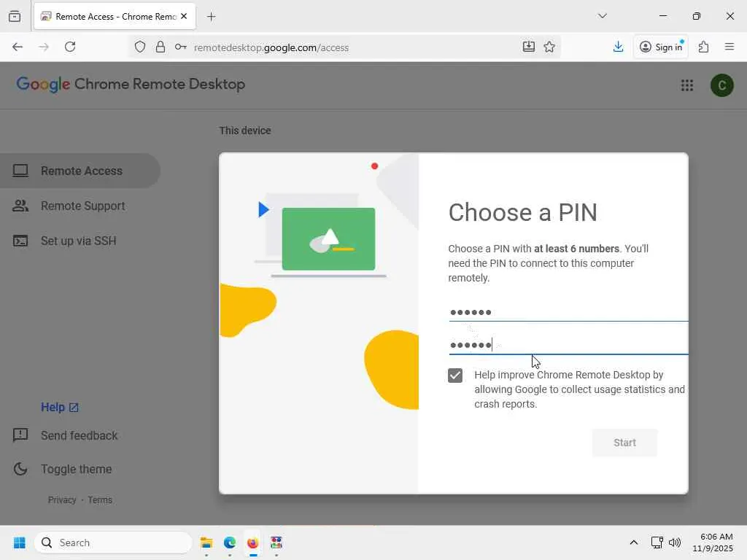
Task: Click the Start button
Action: [x=624, y=443]
